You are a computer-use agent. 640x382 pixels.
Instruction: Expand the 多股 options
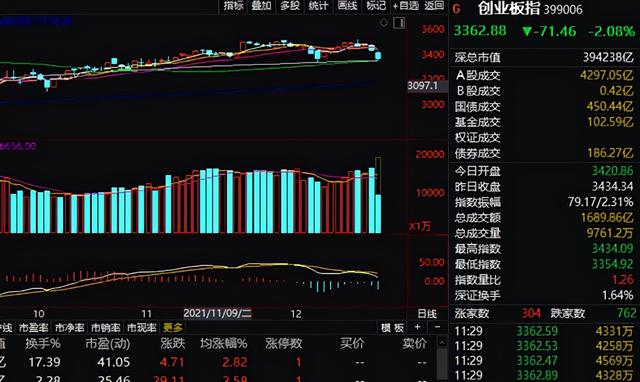tap(290, 6)
